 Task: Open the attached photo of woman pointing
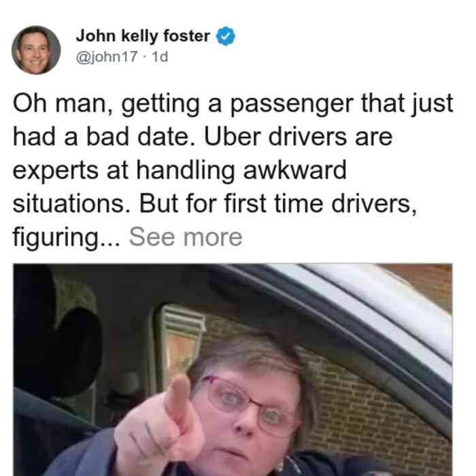233,369
